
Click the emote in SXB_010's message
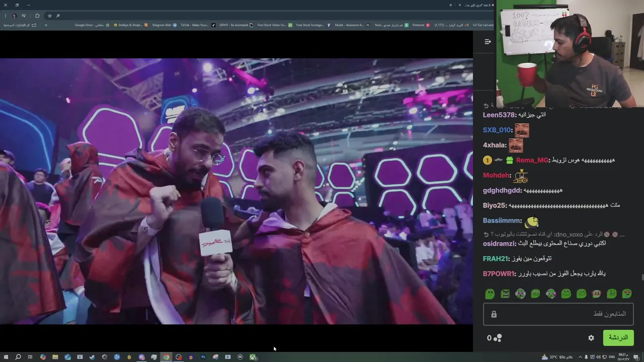click(x=522, y=130)
